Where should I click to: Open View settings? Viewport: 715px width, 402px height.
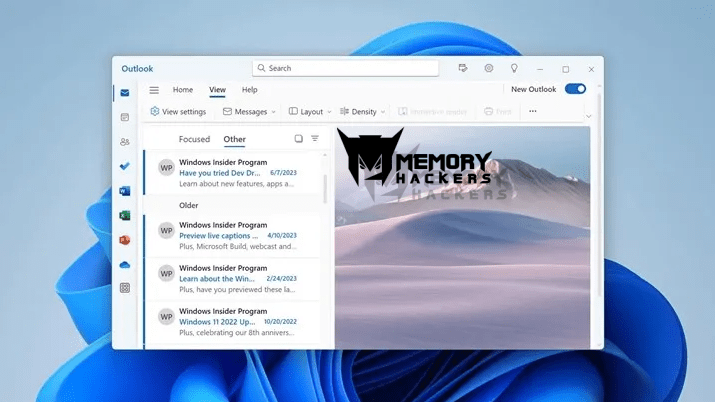click(178, 112)
